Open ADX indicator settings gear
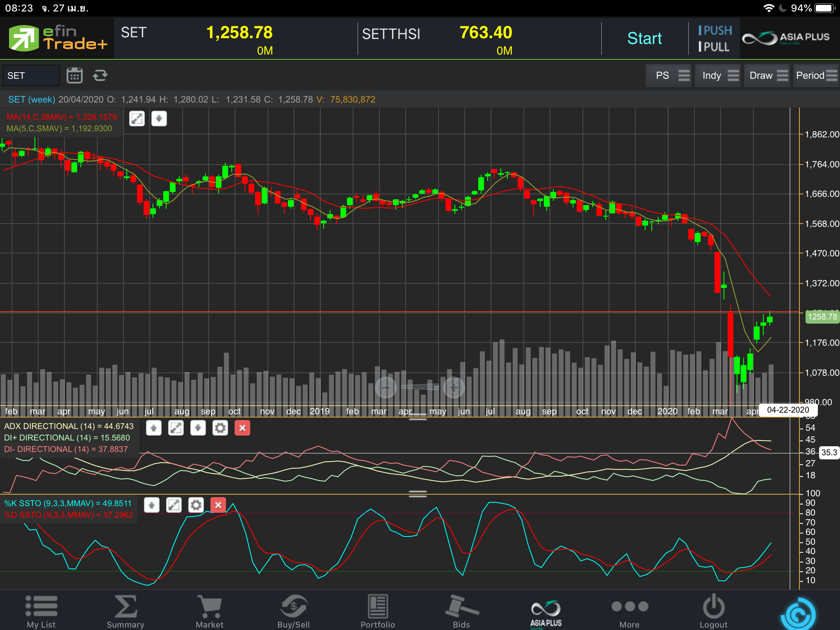840x630 pixels. [220, 428]
